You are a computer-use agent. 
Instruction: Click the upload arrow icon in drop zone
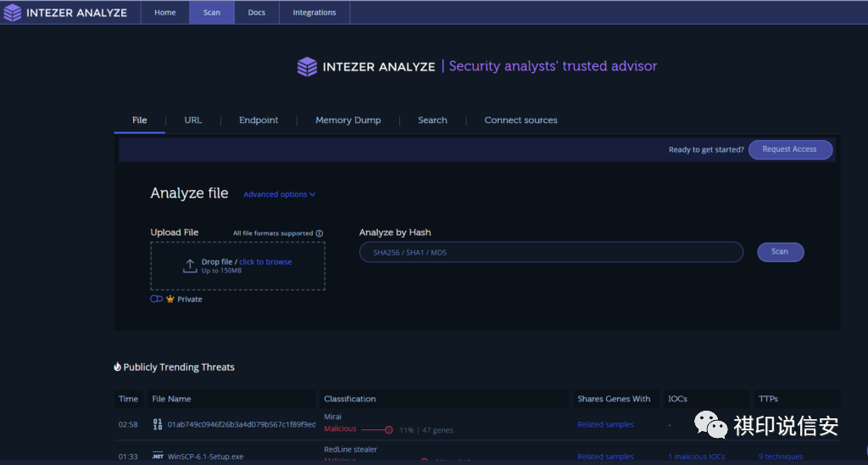click(190, 266)
